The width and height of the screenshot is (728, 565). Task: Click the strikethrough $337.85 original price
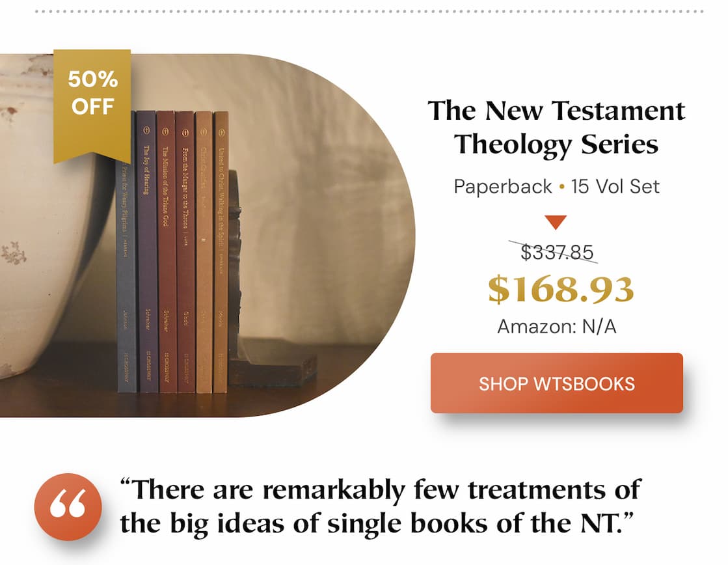click(x=557, y=253)
